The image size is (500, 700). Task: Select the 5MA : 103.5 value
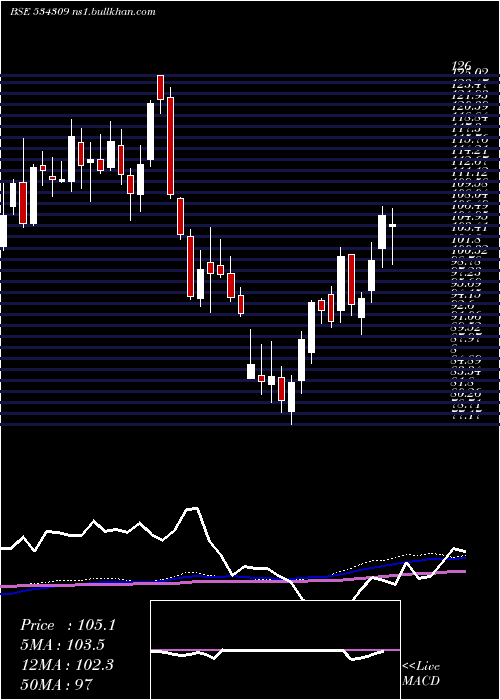pos(63,645)
